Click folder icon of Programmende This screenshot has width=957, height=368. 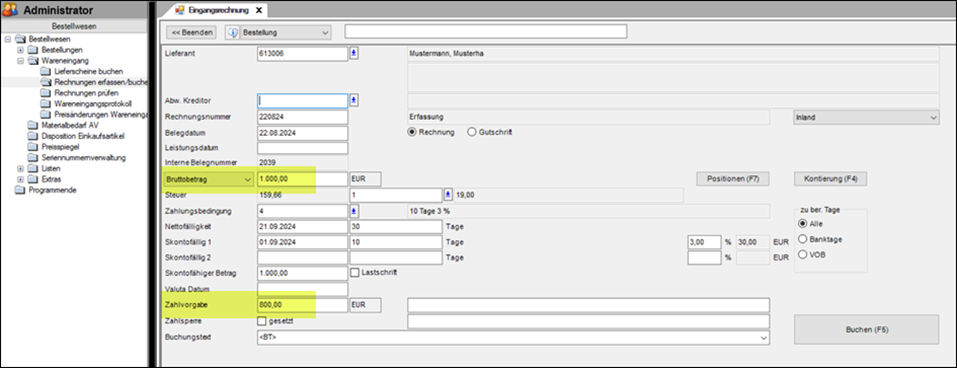click(x=20, y=190)
